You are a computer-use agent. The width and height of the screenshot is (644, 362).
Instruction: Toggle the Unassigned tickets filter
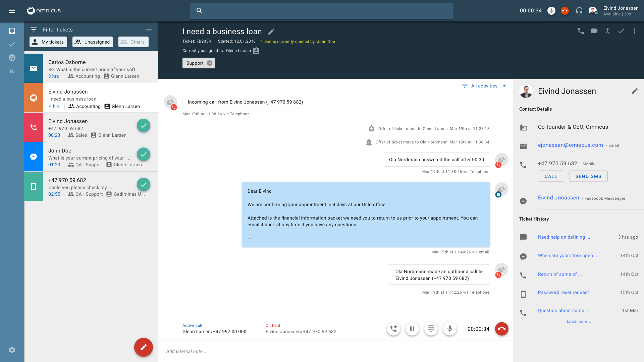click(x=93, y=42)
